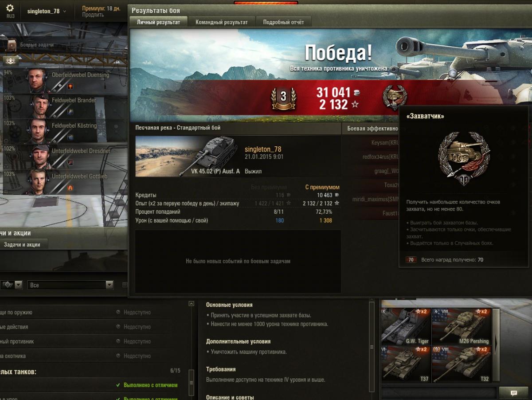Click the battle class 3 badge
This screenshot has height=400, width=532.
pyautogui.click(x=283, y=98)
